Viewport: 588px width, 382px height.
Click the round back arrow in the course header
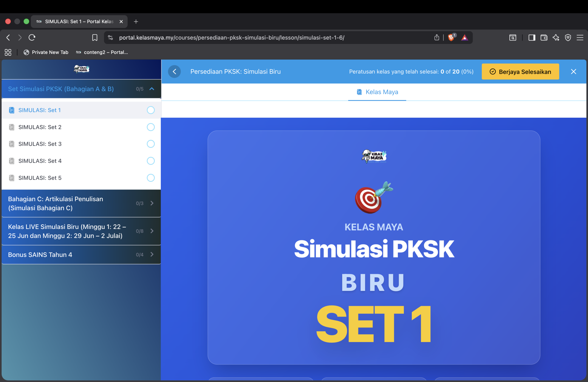(174, 72)
